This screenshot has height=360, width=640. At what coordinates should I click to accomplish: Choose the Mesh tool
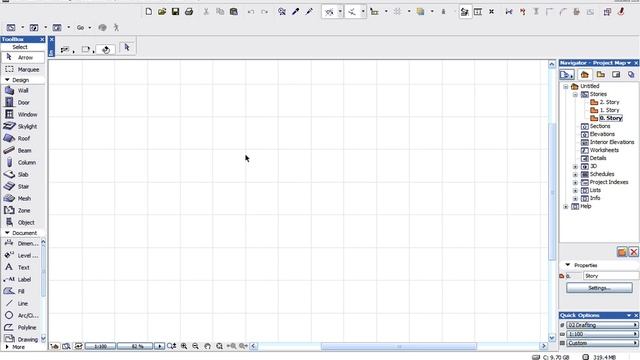[22, 198]
